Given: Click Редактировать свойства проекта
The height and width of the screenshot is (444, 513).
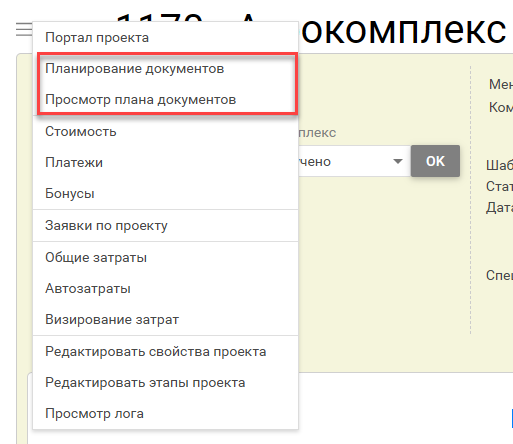Looking at the screenshot, I should (165, 351).
